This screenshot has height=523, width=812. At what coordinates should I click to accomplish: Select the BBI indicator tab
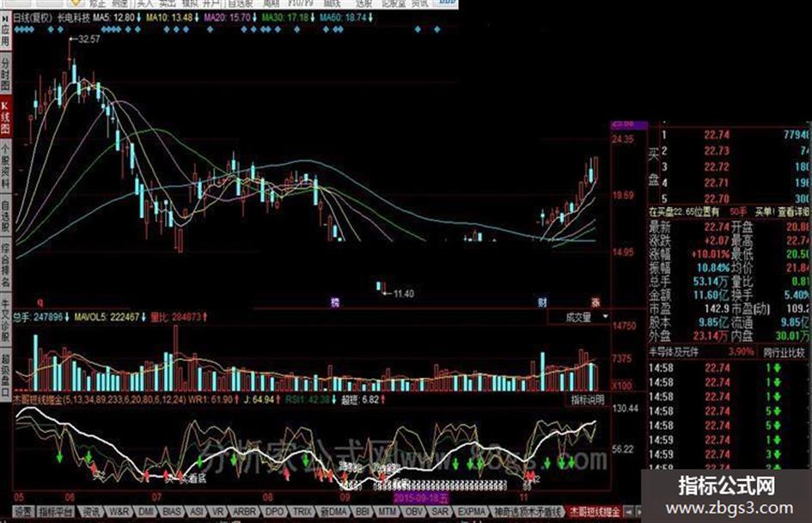tap(363, 512)
